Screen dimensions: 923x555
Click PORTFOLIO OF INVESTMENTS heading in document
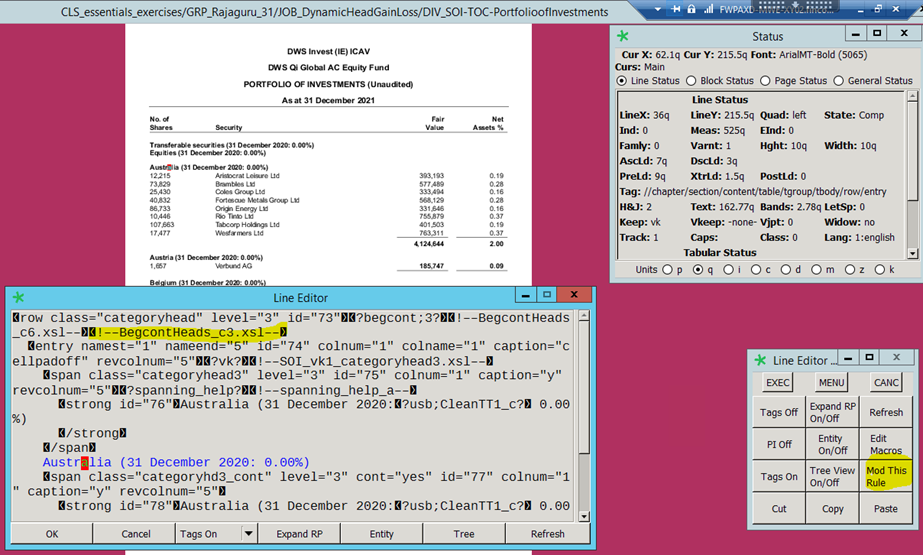tap(328, 84)
